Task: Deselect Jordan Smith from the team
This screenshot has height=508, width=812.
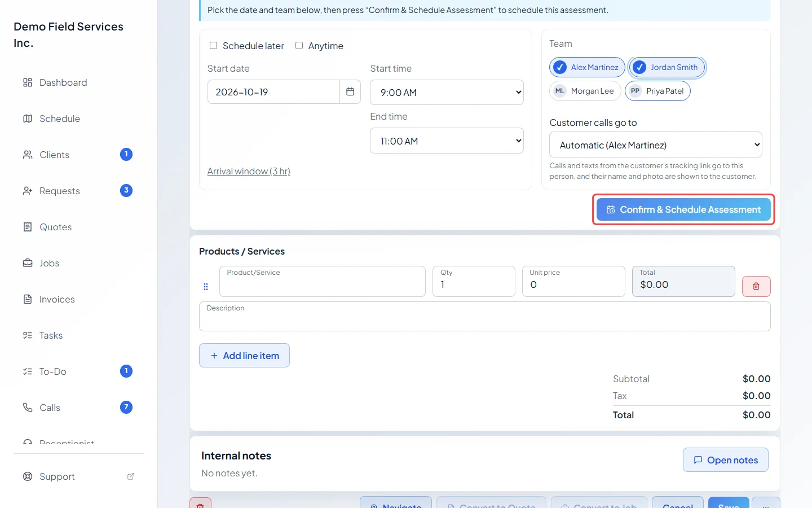Action: coord(667,67)
